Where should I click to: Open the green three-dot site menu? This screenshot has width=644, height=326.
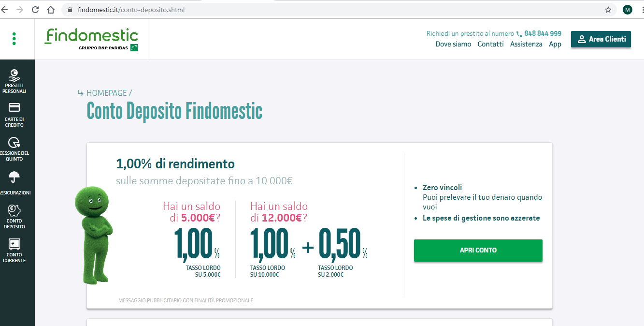tap(14, 39)
